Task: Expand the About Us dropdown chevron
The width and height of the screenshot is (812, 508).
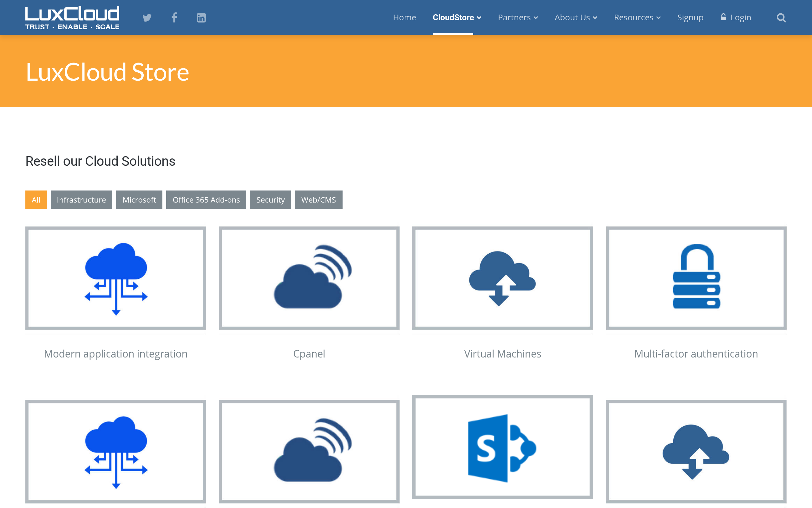Action: [x=595, y=18]
